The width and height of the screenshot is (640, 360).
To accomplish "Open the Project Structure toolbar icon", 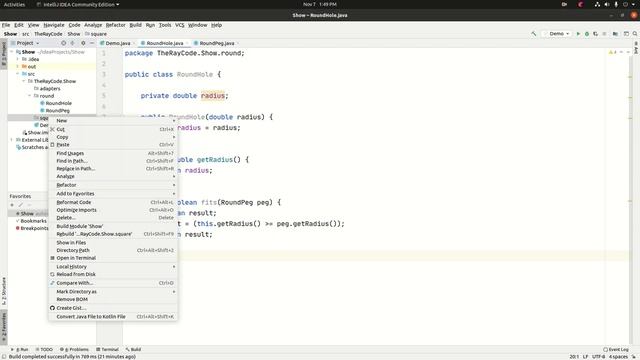I will [616, 34].
